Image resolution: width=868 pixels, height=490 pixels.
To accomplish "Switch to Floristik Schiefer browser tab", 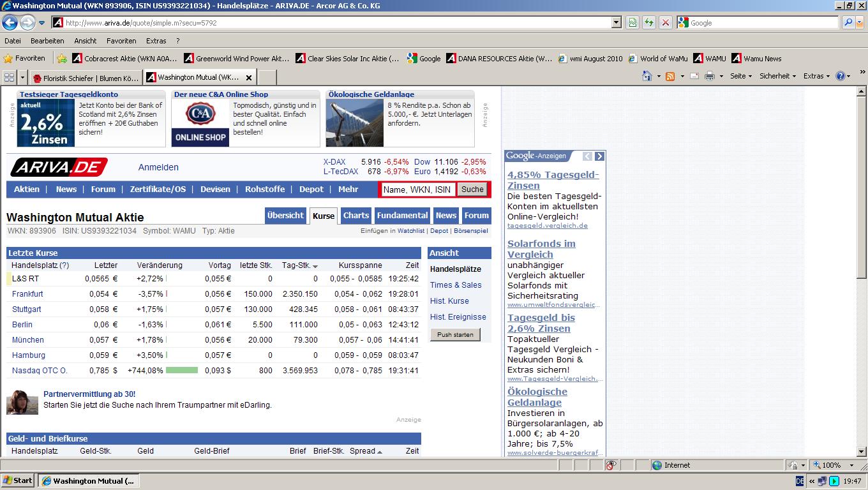I will click(x=86, y=78).
